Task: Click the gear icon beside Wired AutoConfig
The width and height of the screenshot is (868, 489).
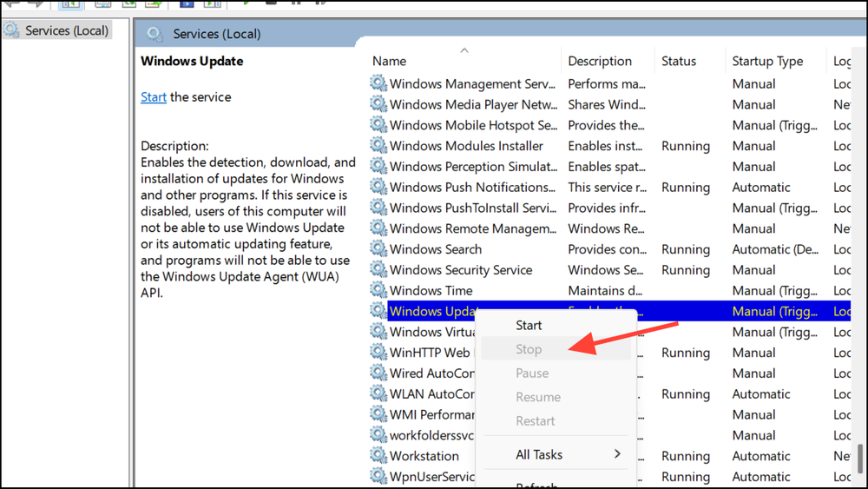Action: (x=378, y=373)
